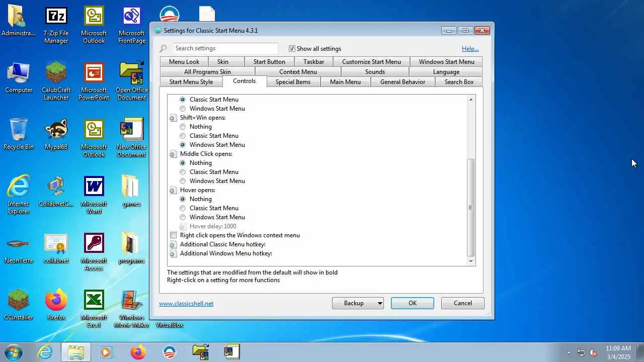Screen dimensions: 644x362
Task: Select Windows Start Menu under Shift+Win opens
Action: click(183, 145)
